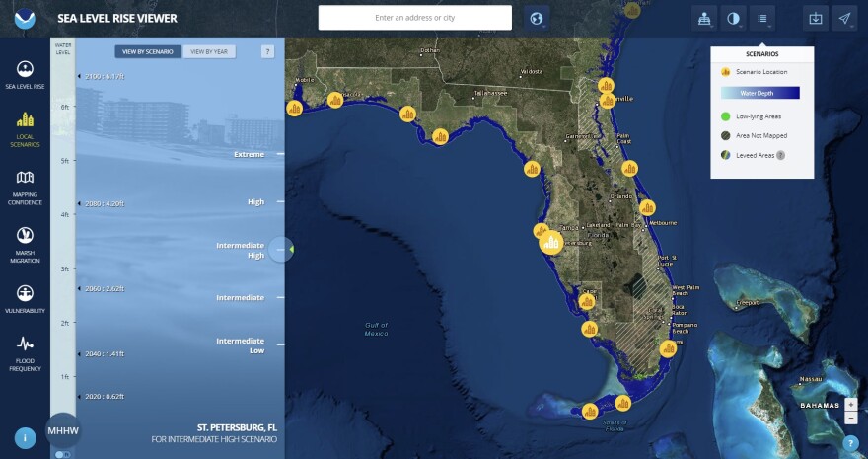The width and height of the screenshot is (868, 459).
Task: Expand the layer opacity contrast dropdown
Action: click(x=733, y=18)
